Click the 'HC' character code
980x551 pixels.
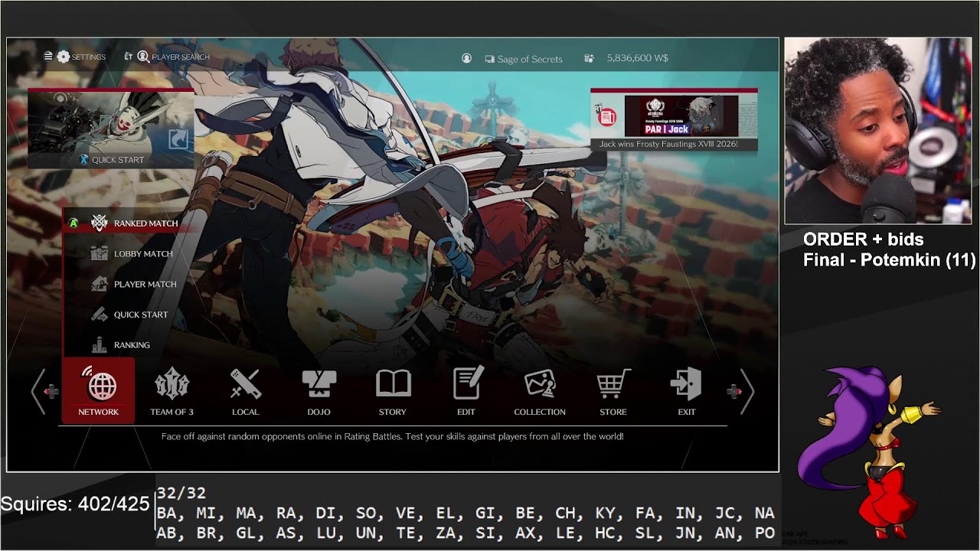pos(605,533)
